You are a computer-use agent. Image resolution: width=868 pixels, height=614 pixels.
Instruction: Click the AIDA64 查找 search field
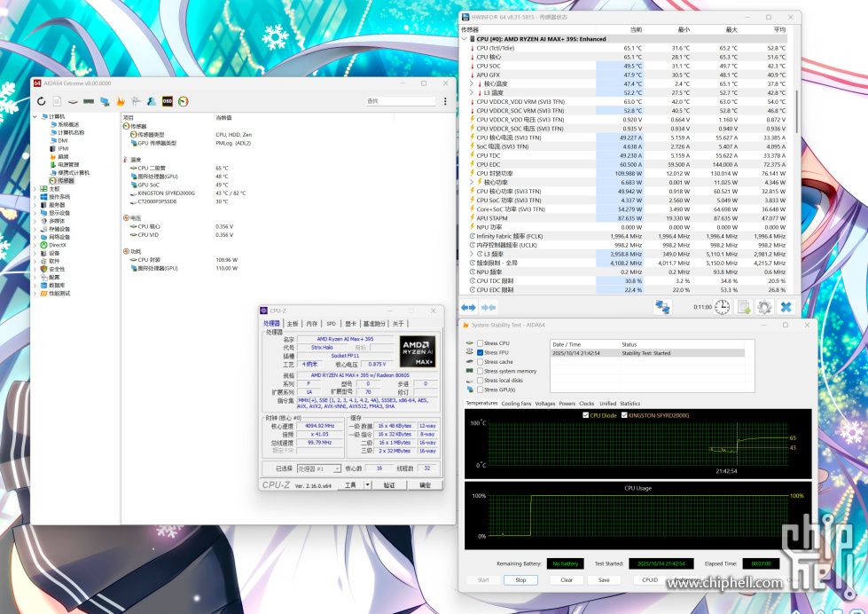pos(401,102)
